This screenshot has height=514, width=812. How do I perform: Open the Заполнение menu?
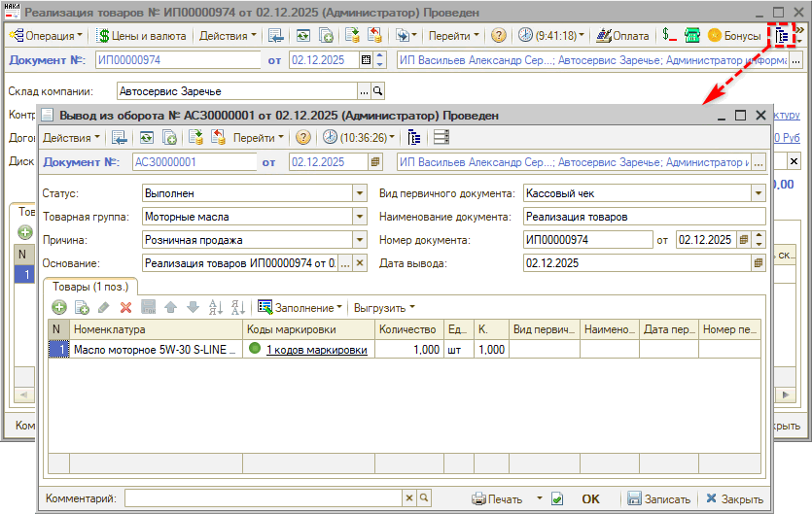click(300, 307)
